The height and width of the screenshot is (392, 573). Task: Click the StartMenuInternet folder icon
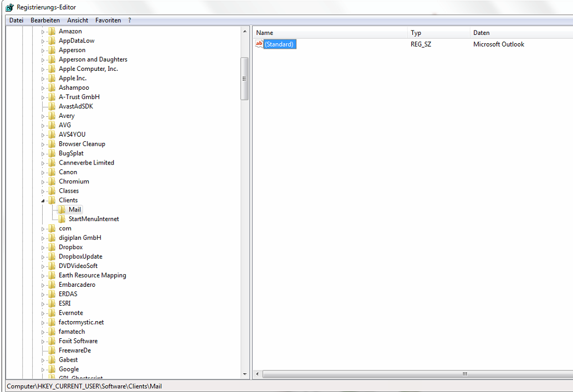click(62, 219)
